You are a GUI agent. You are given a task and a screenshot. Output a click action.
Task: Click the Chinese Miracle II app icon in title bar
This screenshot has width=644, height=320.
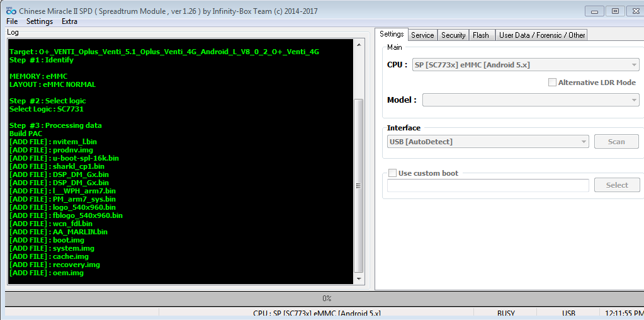[11, 11]
